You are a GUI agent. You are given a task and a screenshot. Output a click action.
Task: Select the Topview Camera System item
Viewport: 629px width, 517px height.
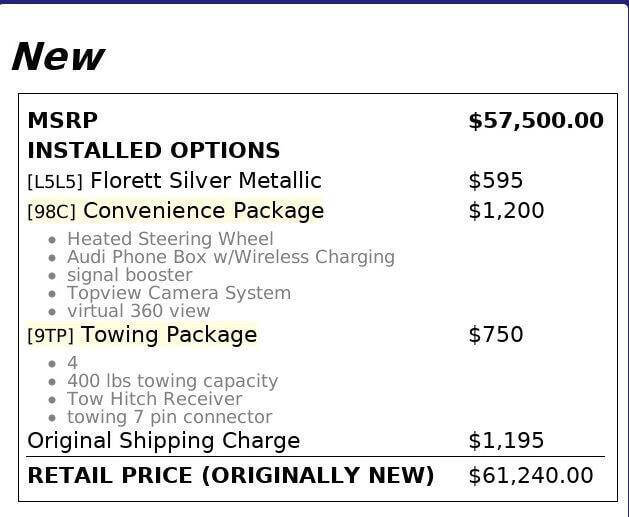179,293
